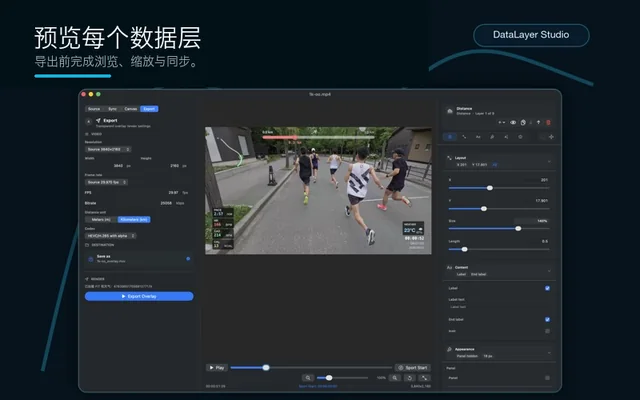Click the globe icon beside Save as
This screenshot has width=640, height=400.
tap(91, 259)
